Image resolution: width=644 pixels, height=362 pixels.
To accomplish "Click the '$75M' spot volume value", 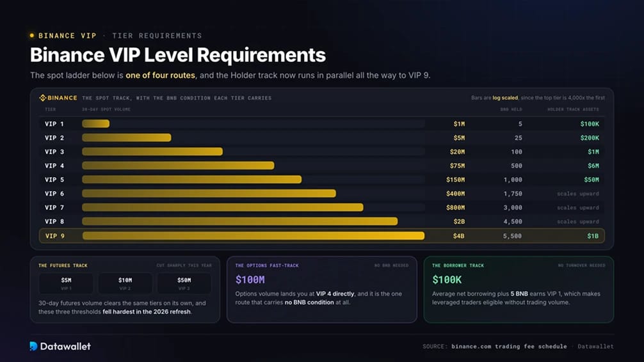I will (x=458, y=166).
